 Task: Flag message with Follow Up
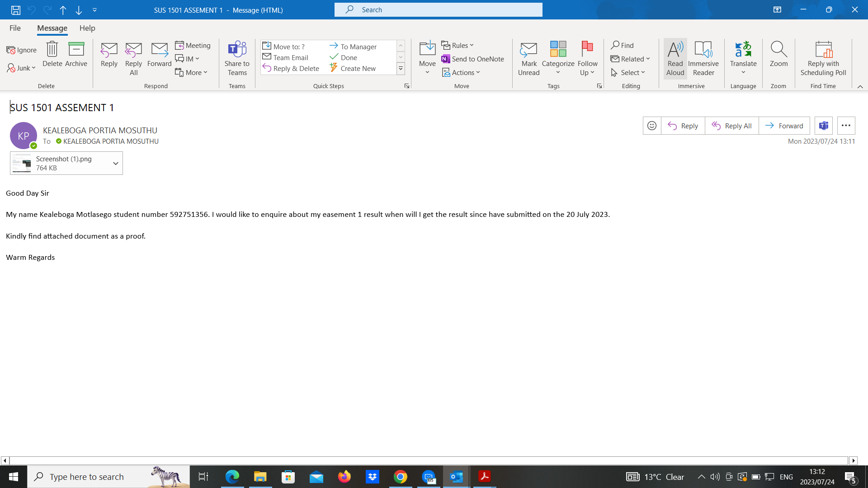click(587, 58)
